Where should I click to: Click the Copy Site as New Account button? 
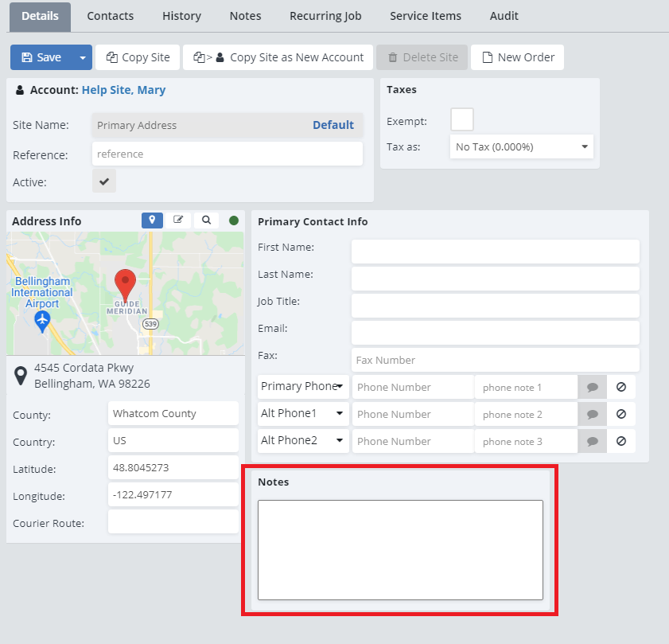tap(278, 57)
